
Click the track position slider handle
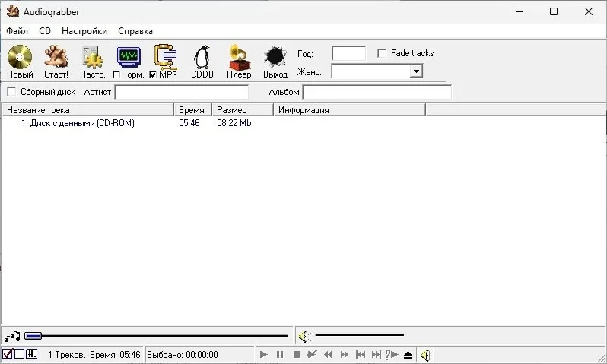pos(33,336)
